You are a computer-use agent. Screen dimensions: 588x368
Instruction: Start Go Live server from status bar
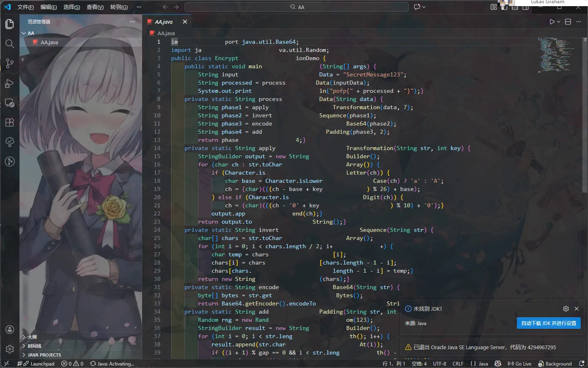(x=519, y=364)
